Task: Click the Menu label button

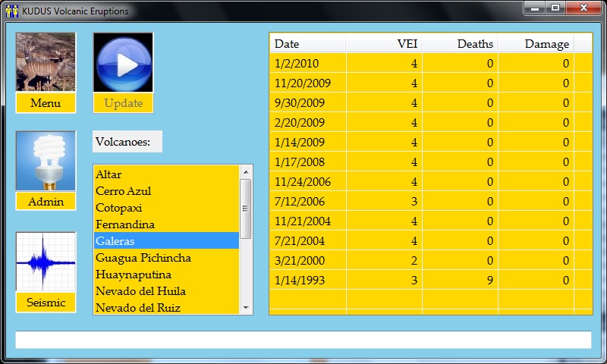Action: [x=46, y=103]
